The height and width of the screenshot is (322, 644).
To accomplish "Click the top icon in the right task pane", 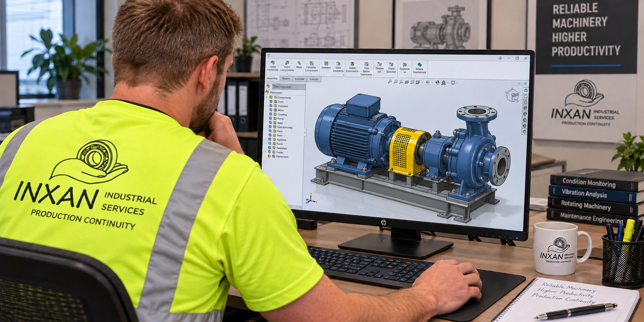I will 525,90.
